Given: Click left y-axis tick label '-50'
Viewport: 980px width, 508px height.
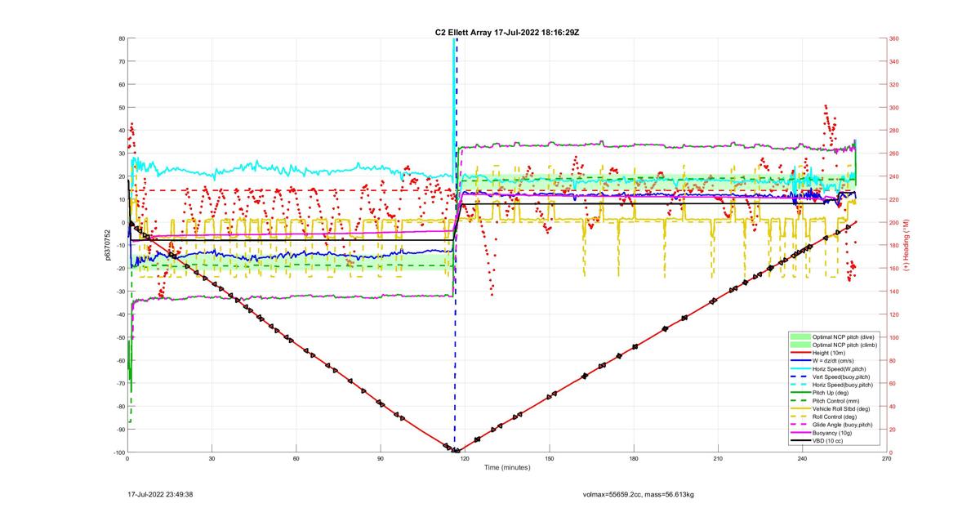Looking at the screenshot, I should tap(119, 337).
